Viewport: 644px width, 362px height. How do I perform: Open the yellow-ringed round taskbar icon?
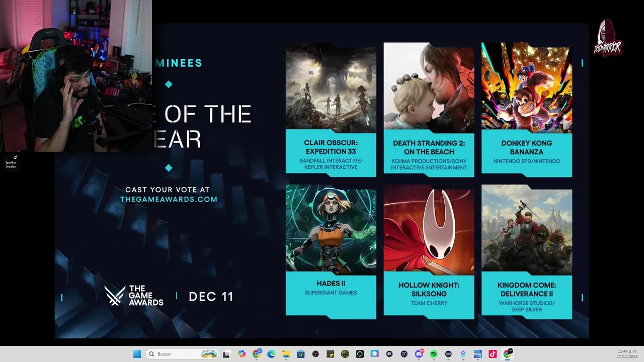[345, 354]
